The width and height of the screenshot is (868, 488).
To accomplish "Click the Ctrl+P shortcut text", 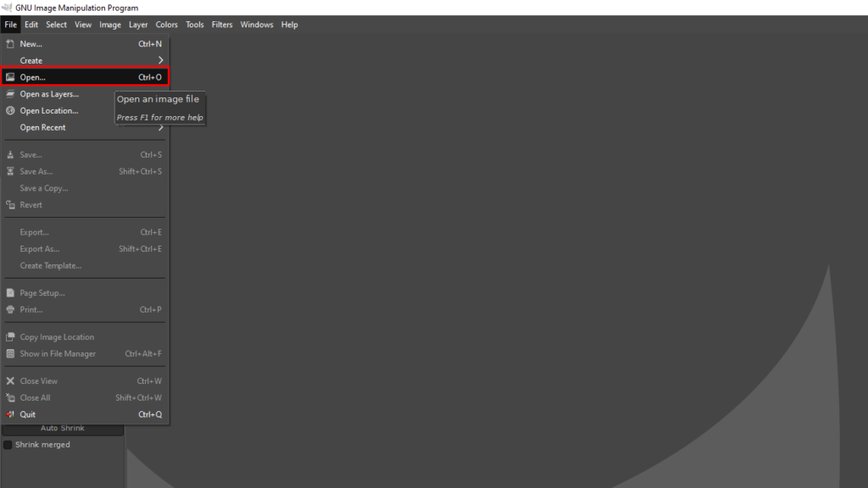I will pyautogui.click(x=151, y=309).
